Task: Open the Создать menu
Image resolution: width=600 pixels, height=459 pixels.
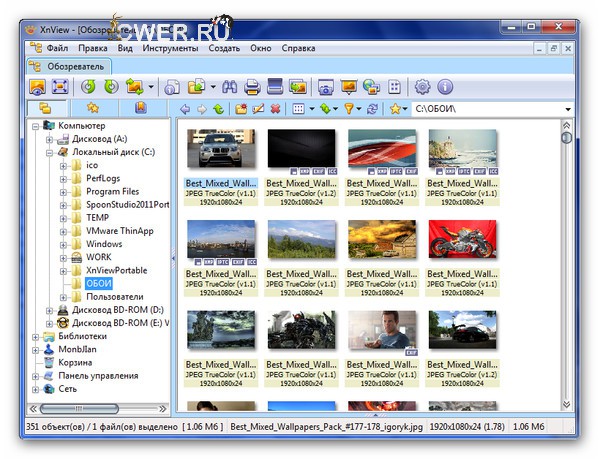Action: pos(224,47)
